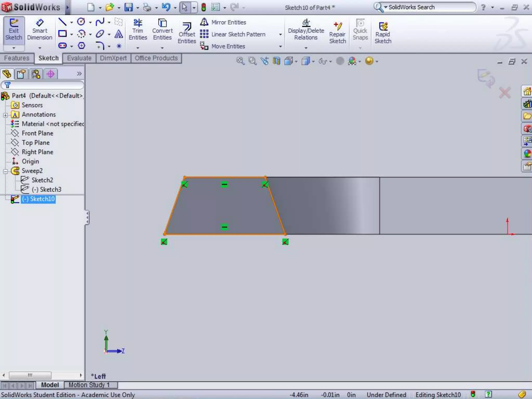Collapse the Sweep2 feature tree node
This screenshot has height=399, width=532.
5,171
